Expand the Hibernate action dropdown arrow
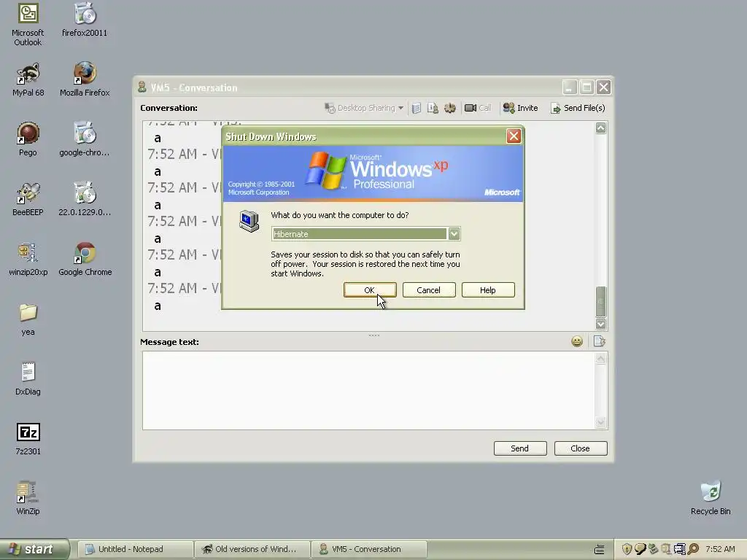 454,234
